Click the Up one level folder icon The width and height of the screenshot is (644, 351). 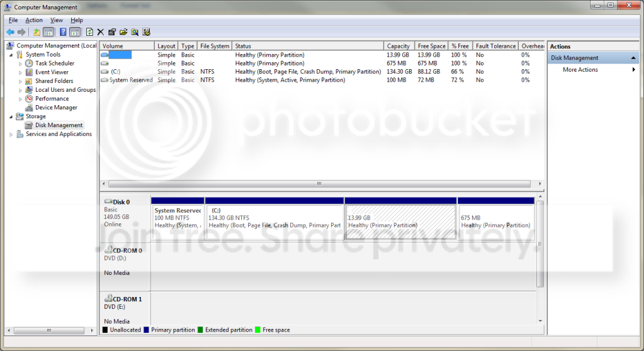pyautogui.click(x=37, y=32)
